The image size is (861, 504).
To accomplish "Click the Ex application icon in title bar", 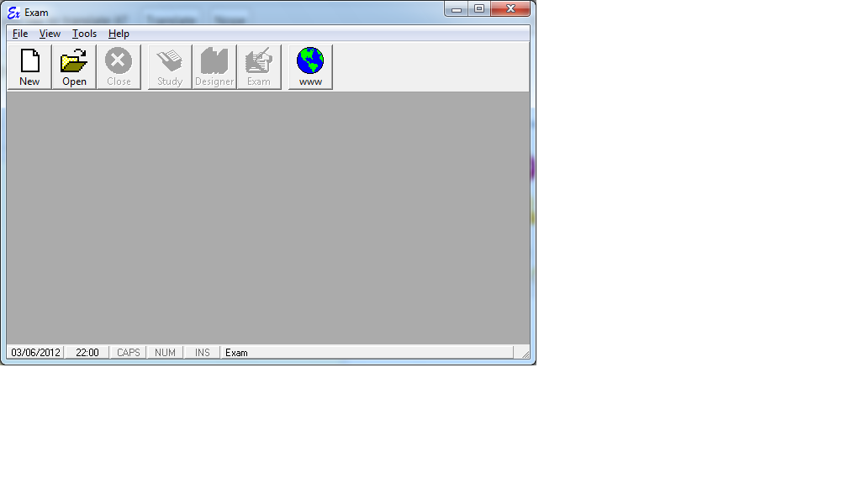I will [13, 13].
